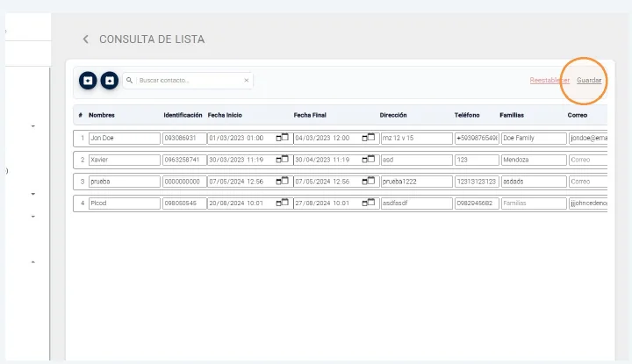Click the Nombres column header

(102, 115)
